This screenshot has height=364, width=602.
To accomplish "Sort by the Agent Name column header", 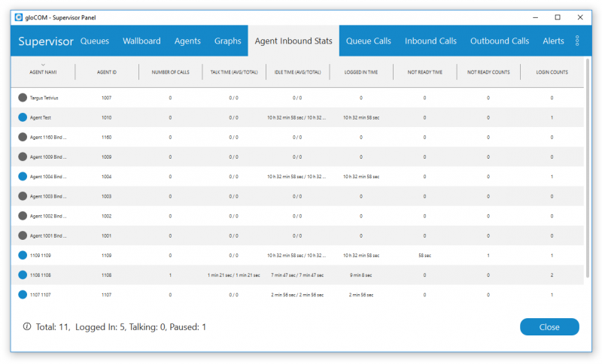I will pos(43,72).
